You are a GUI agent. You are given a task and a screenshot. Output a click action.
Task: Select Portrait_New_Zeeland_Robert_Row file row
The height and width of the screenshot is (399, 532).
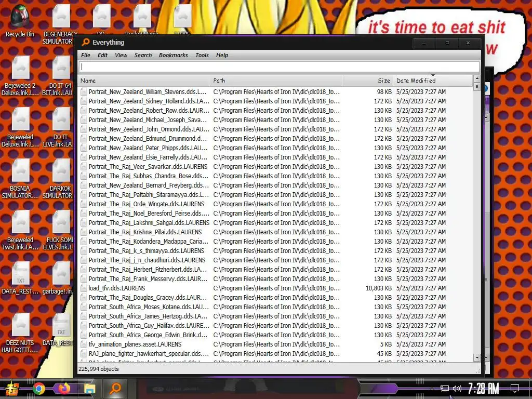(275, 110)
